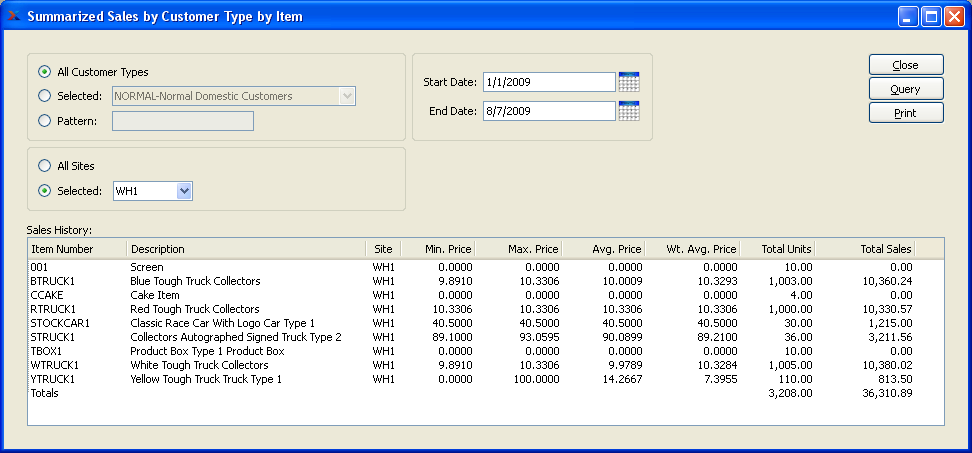Click the Close button
This screenshot has width=972, height=453.
(906, 65)
